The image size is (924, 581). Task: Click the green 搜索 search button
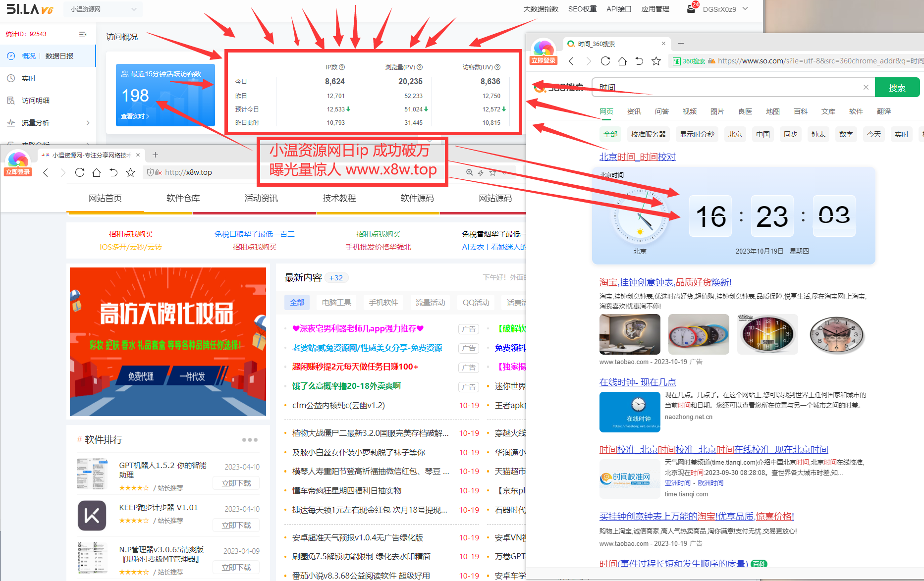coord(897,87)
